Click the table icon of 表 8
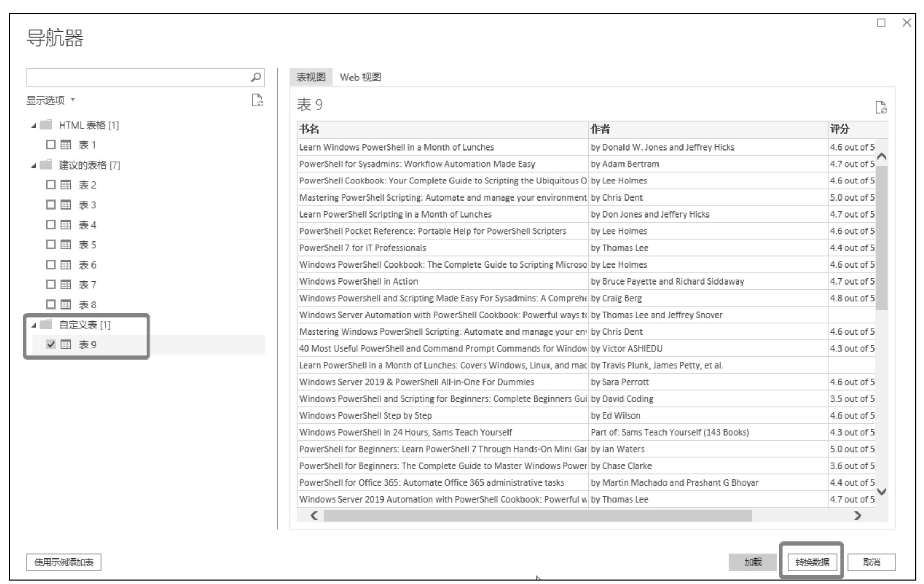This screenshot has height=584, width=924. click(x=65, y=304)
